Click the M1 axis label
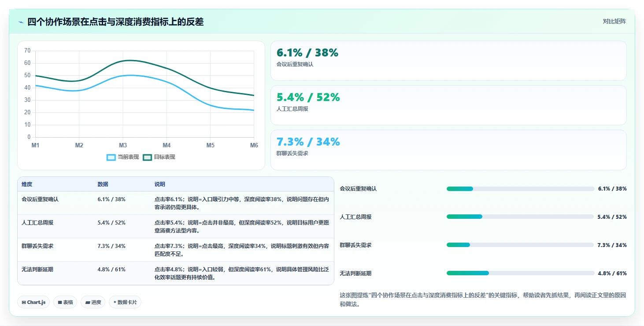 coord(35,145)
